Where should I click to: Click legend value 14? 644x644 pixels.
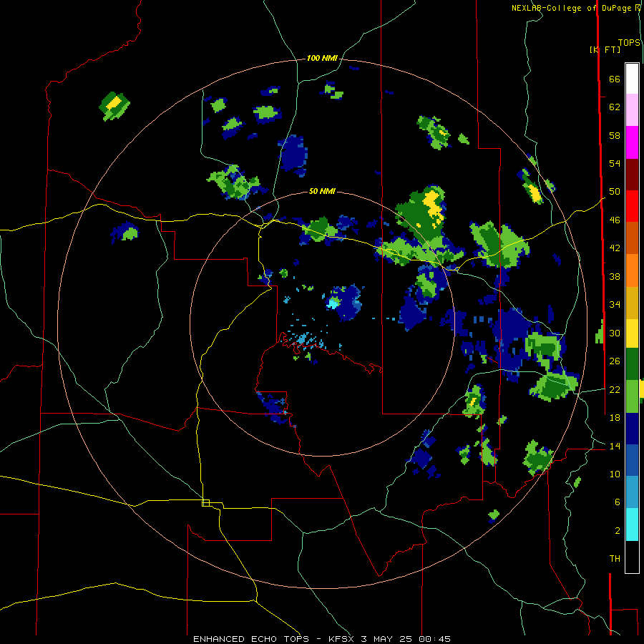pyautogui.click(x=615, y=446)
